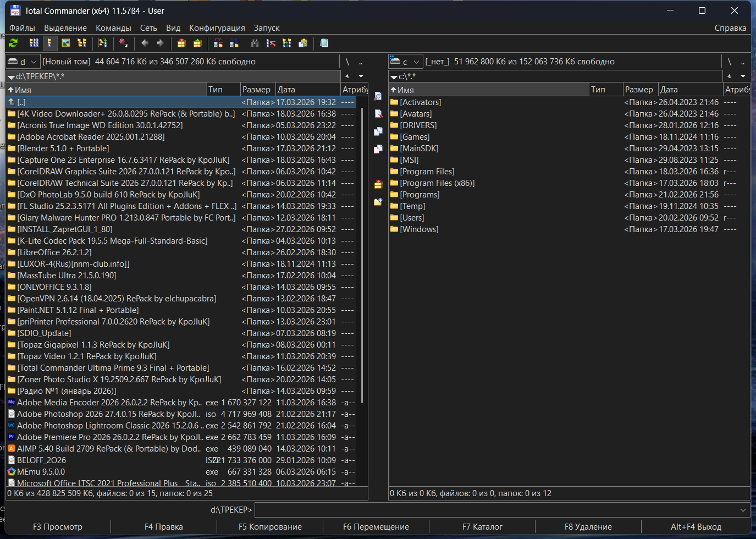Click the Pack files toolbar icon
This screenshot has width=756, height=539.
pyautogui.click(x=181, y=43)
